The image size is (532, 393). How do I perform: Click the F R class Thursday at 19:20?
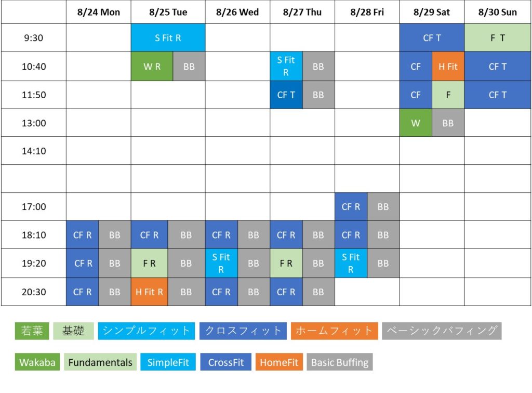(x=286, y=264)
